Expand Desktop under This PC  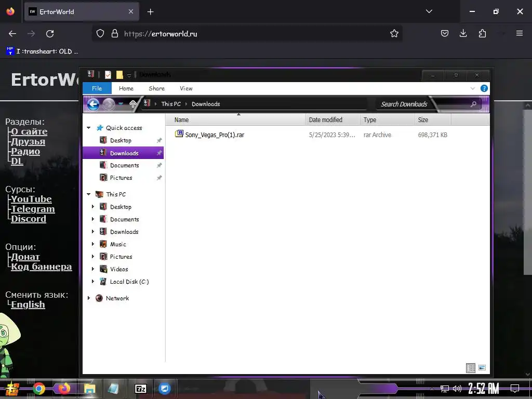(93, 207)
